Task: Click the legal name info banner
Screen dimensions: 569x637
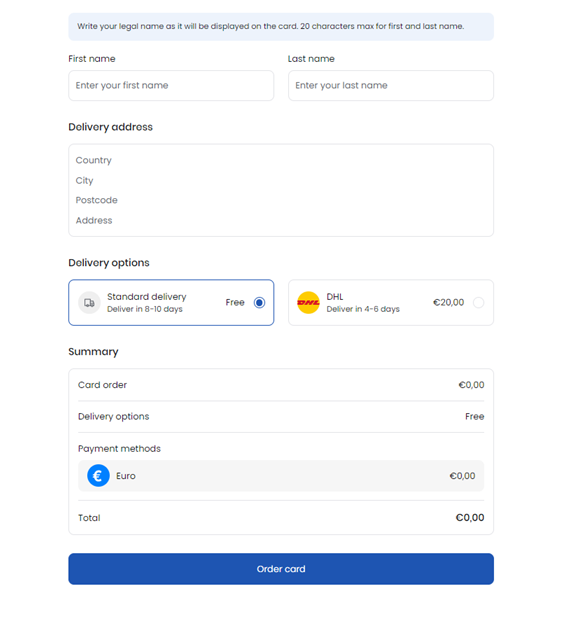Action: click(281, 26)
